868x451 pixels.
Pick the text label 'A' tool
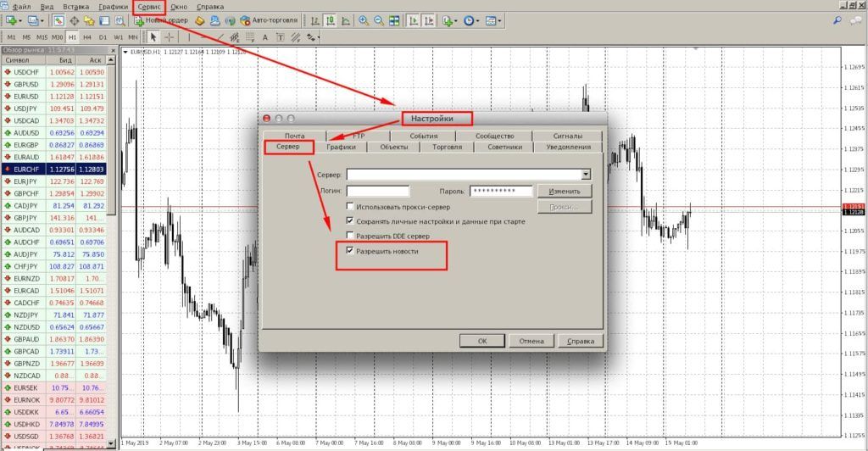coord(265,36)
